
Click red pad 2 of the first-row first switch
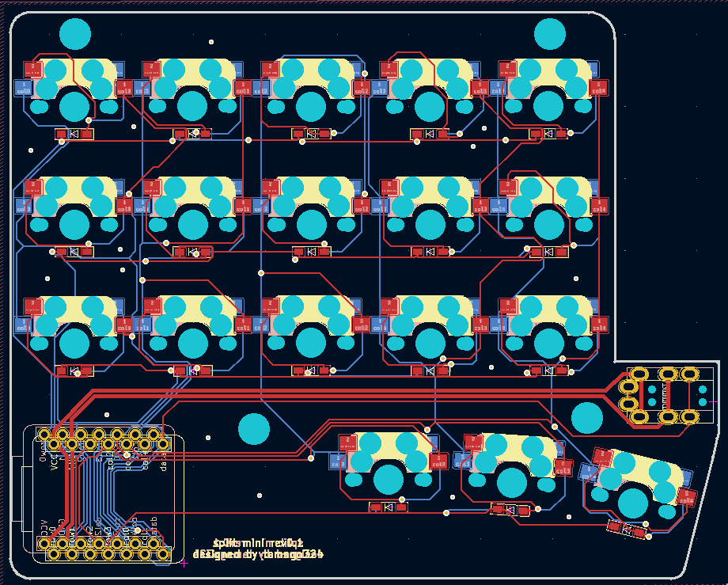[x=33, y=70]
